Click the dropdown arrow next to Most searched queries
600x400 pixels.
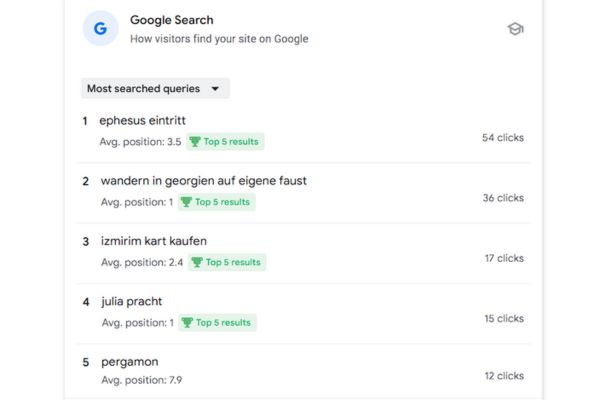click(x=215, y=89)
